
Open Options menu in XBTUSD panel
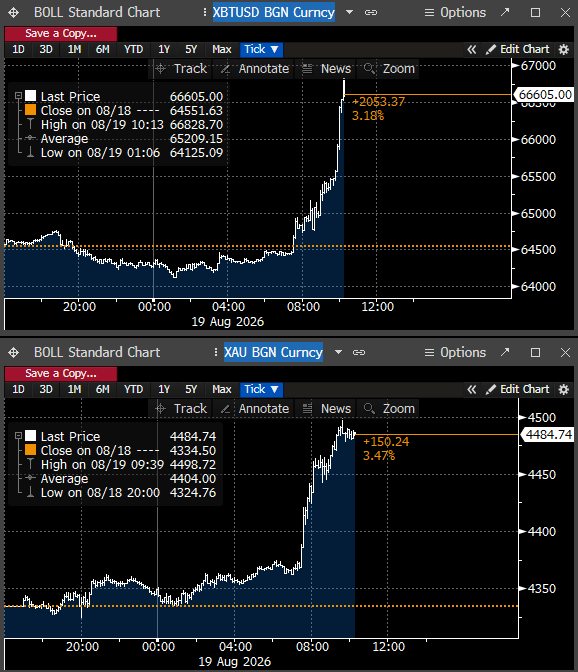pos(455,12)
